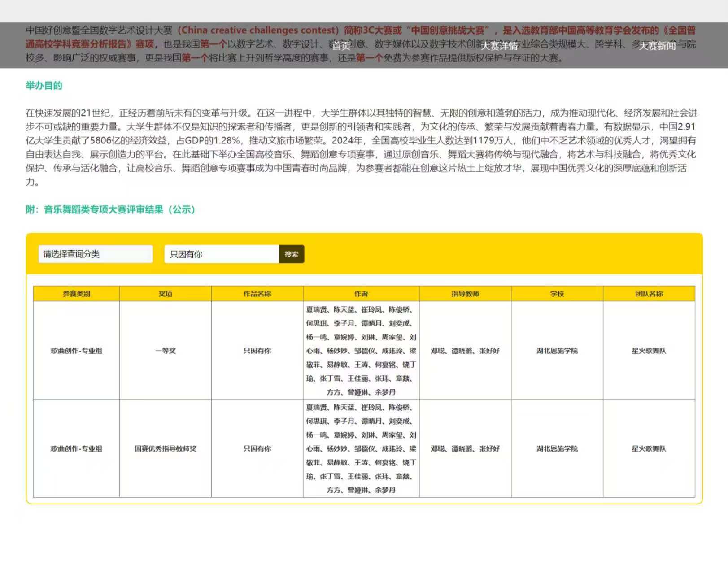728x574 pixels.
Task: Click 湖北恩施学院 in the 国赛优秀指导教师奖 row
Action: [x=557, y=448]
